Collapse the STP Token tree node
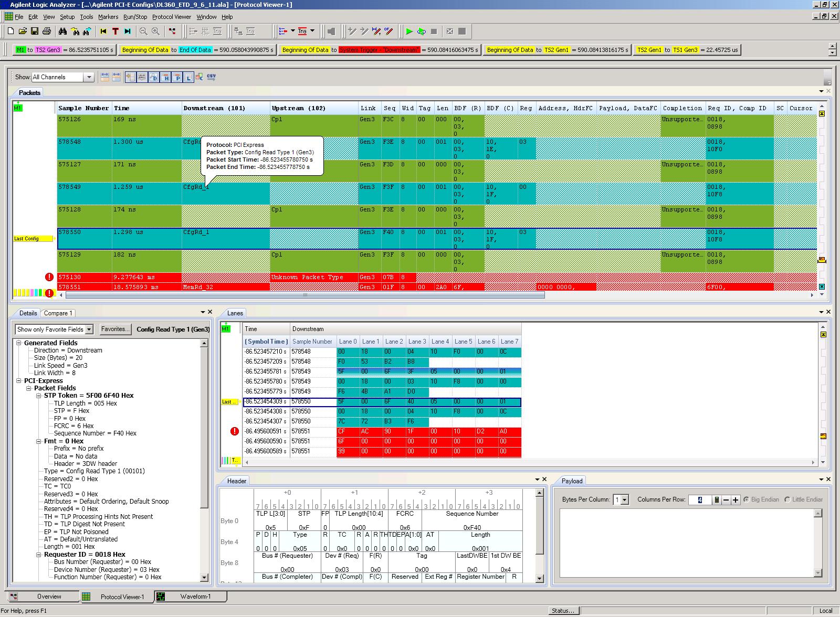Screen dimensions: 840x617 (x=39, y=396)
